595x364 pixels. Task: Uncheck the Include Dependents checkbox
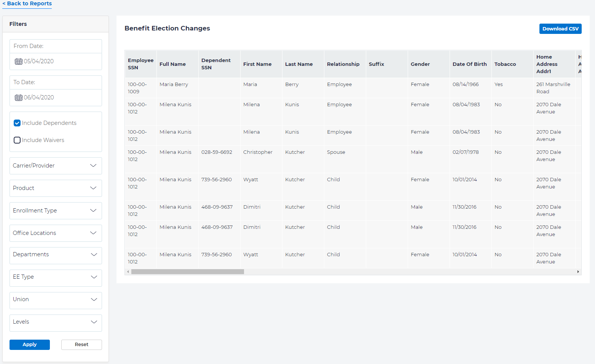coord(17,123)
